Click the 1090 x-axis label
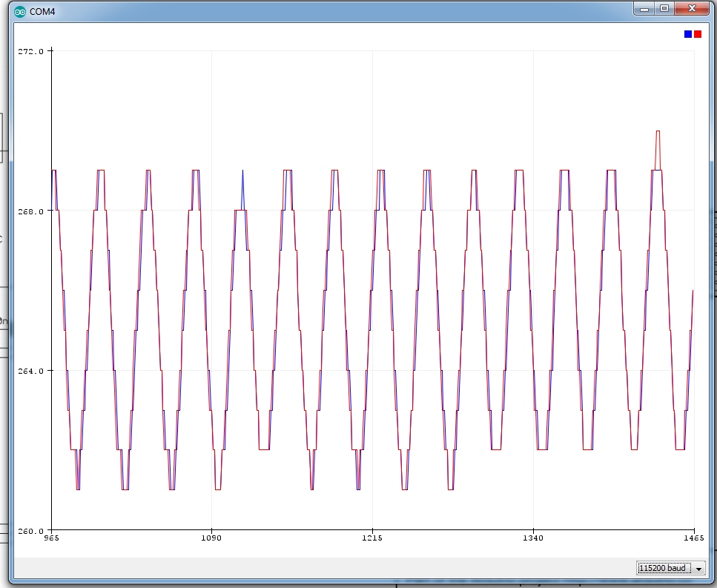 pyautogui.click(x=211, y=538)
